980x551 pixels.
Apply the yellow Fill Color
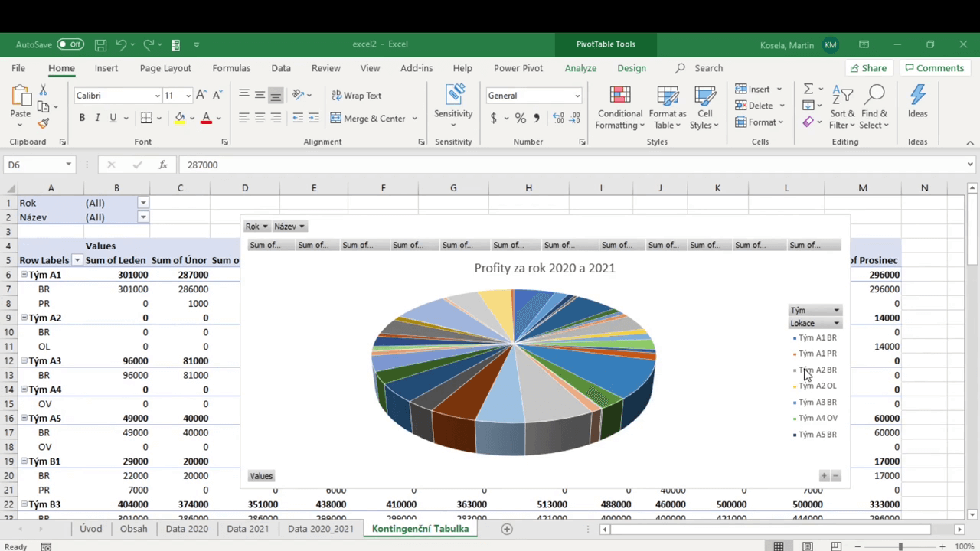pos(179,118)
